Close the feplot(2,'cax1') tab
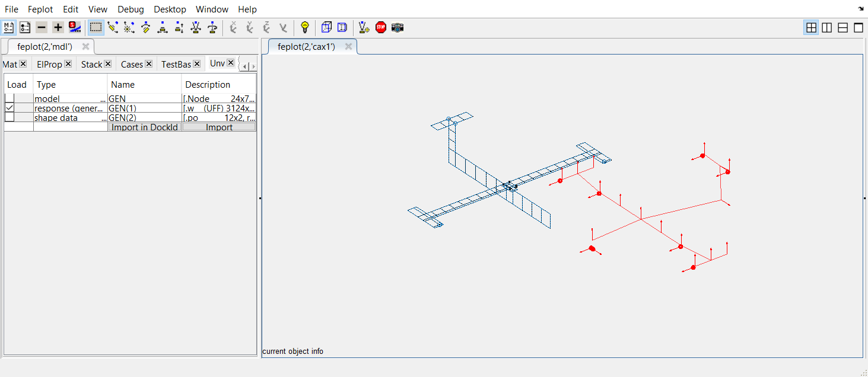This screenshot has width=868, height=377. click(348, 47)
